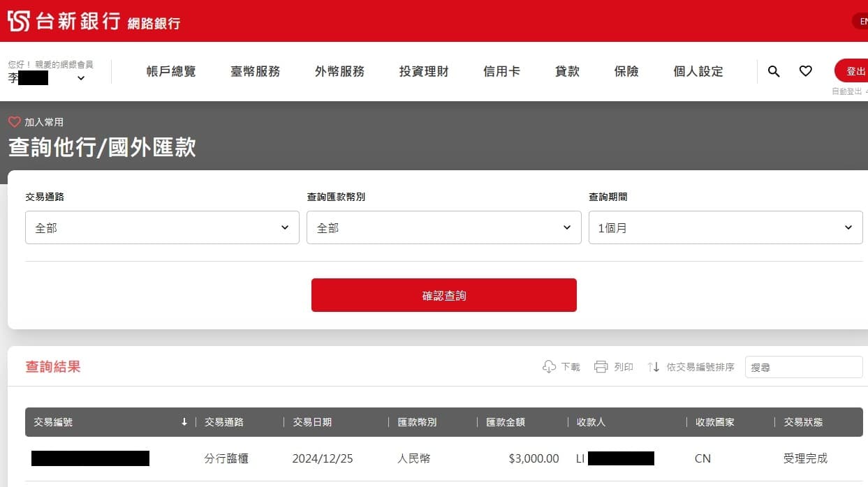Click the 確認查詢 button
This screenshot has width=868, height=487.
pos(444,295)
